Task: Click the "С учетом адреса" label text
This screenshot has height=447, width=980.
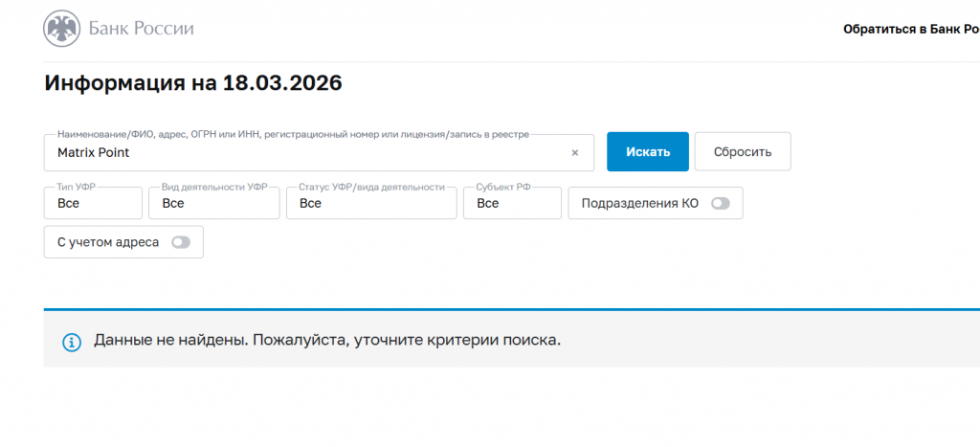Action: coord(108,242)
